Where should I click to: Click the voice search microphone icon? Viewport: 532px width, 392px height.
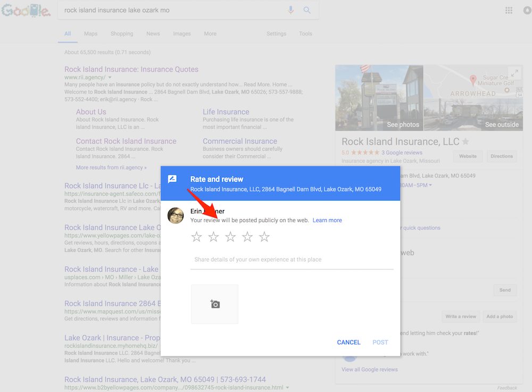pos(291,10)
